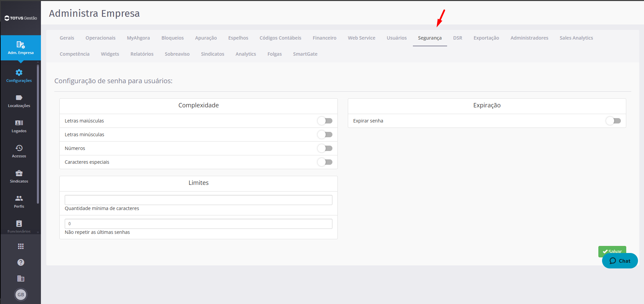Screen dimensions: 644x304
Task: Enable Letras minúsculas toggle
Action: point(325,135)
